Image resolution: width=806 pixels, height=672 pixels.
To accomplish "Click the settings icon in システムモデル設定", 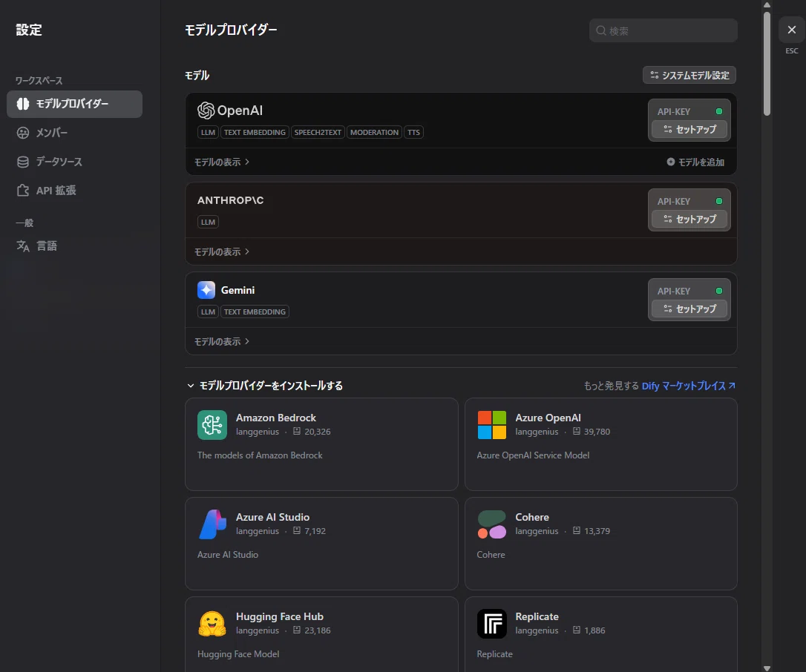I will coord(655,75).
